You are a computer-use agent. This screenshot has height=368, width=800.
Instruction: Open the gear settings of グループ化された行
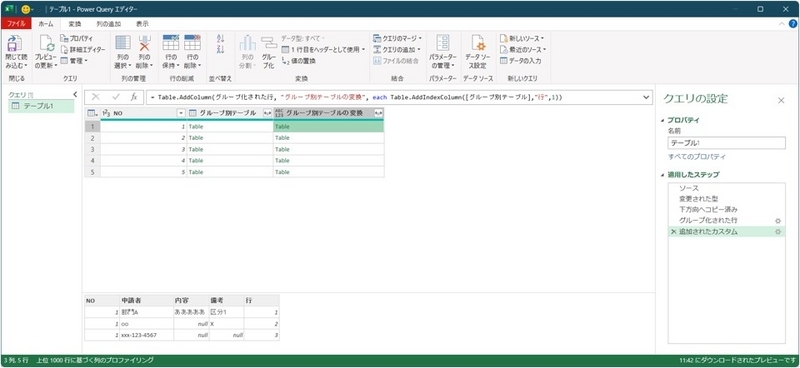pos(778,221)
